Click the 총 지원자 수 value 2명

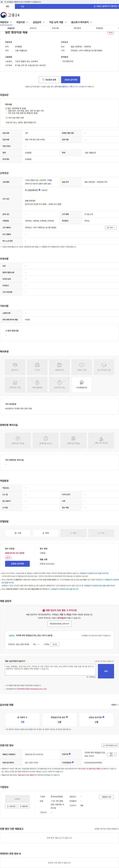point(22,722)
